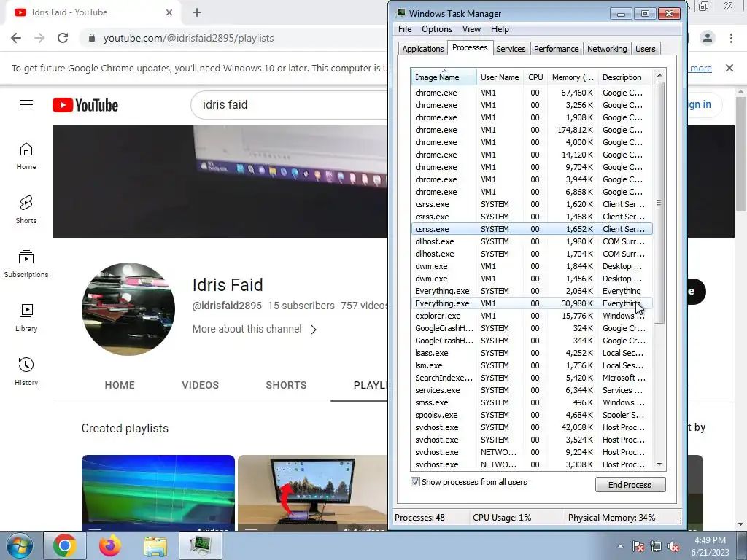Switch to Users tab in Task Manager

click(x=645, y=49)
